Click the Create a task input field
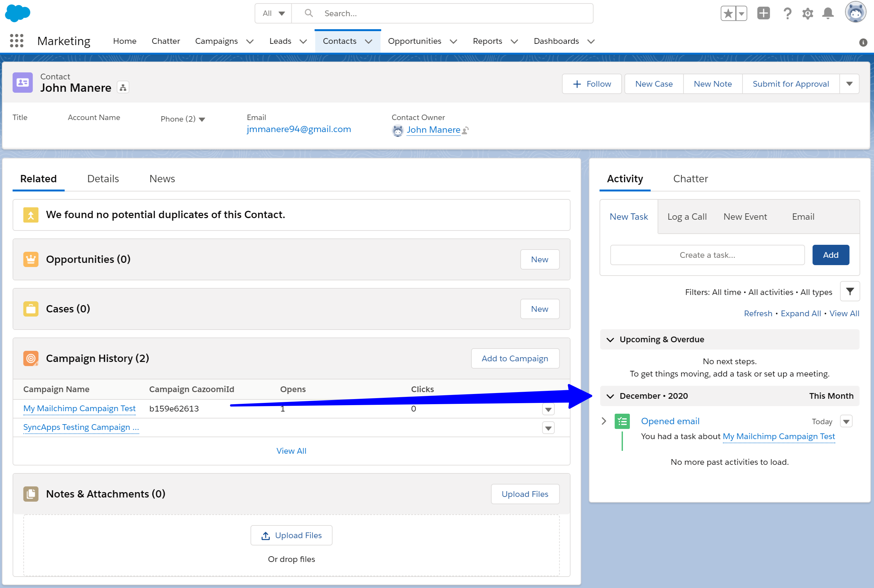The image size is (874, 588). coord(707,255)
